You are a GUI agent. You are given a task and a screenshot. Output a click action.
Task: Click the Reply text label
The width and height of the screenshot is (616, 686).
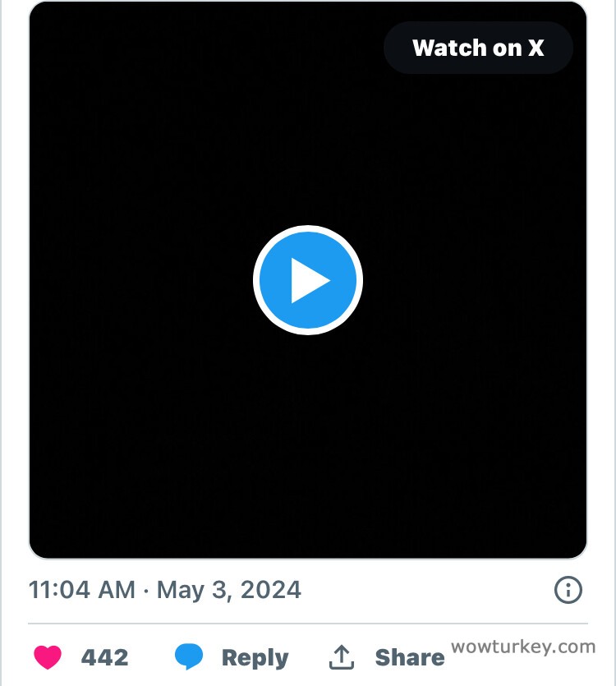click(255, 657)
